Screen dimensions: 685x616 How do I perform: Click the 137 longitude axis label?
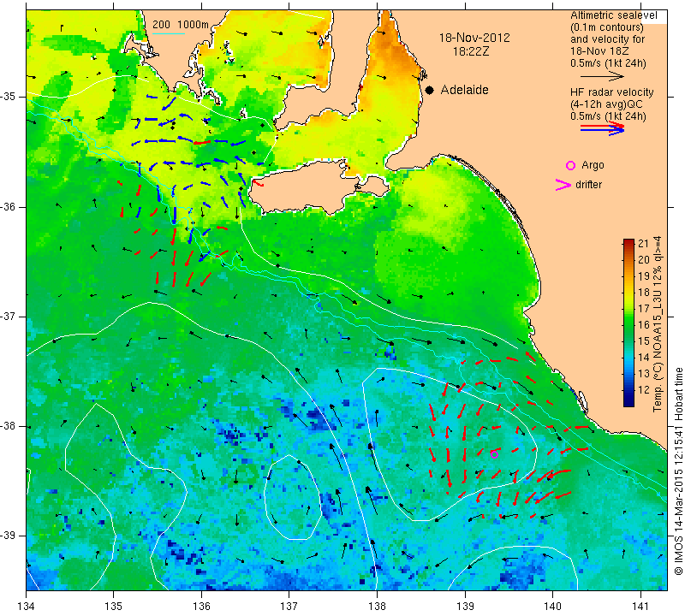[x=289, y=607]
